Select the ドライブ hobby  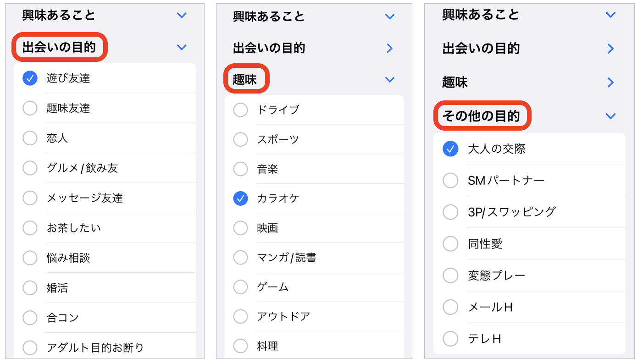pyautogui.click(x=240, y=110)
